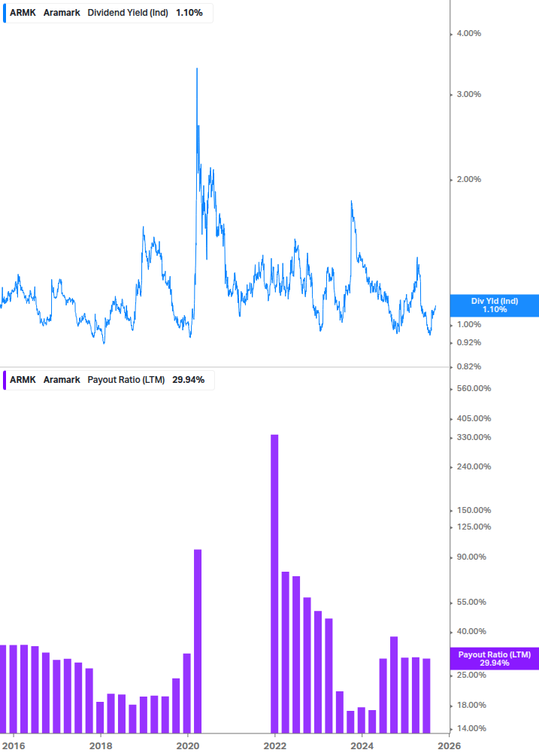
Task: Click the 0.92% axis label
Action: click(468, 342)
